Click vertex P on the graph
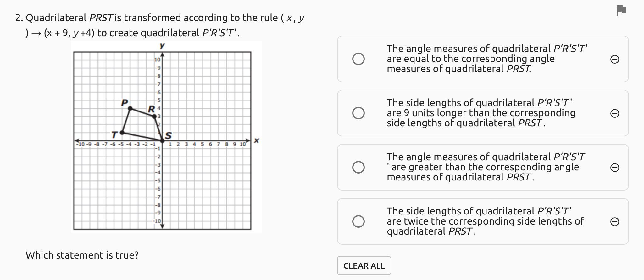The width and height of the screenshot is (644, 280). [130, 108]
